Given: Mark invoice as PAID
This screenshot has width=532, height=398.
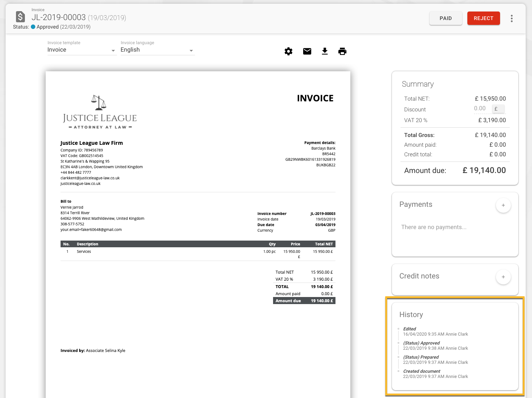Looking at the screenshot, I should click(x=445, y=18).
